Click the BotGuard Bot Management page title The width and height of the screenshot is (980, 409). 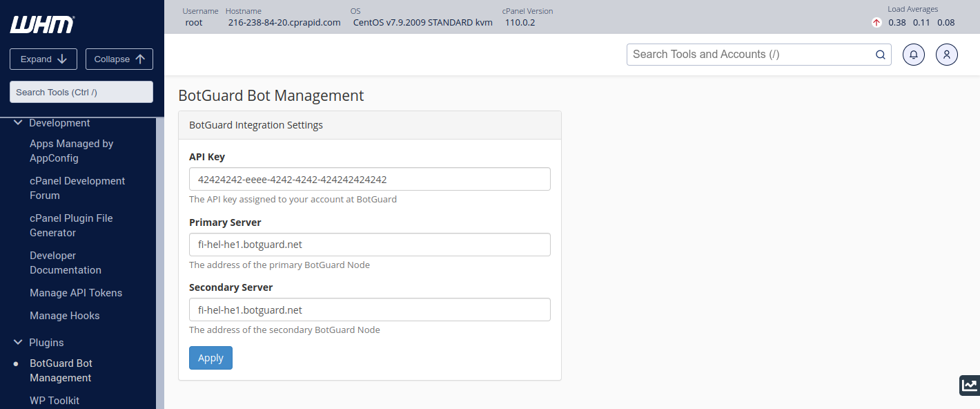click(271, 95)
